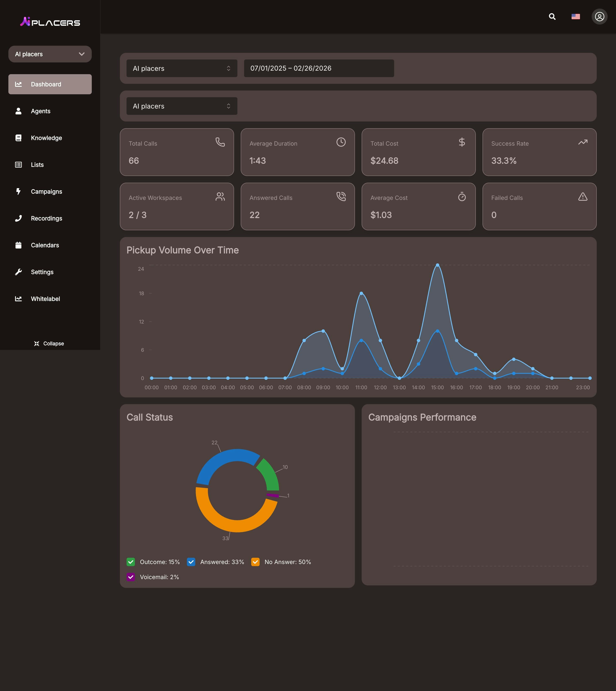Open the US flag language selector
The height and width of the screenshot is (691, 616).
575,17
